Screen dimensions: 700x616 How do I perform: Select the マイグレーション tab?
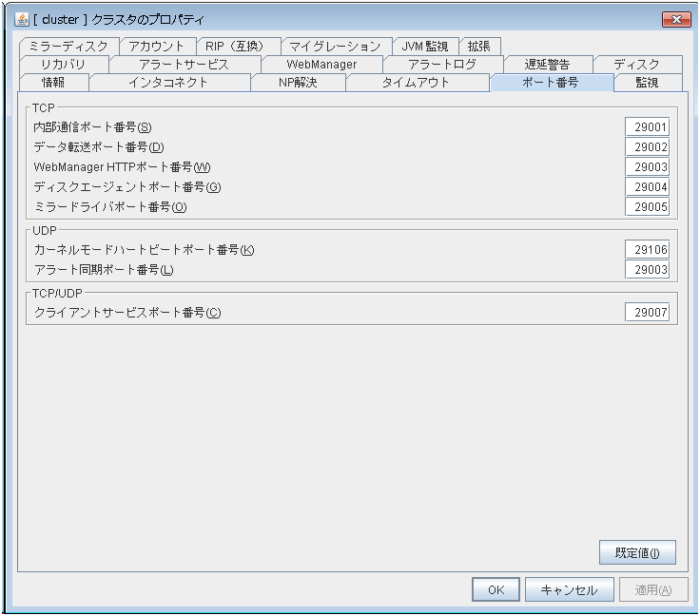[335, 46]
